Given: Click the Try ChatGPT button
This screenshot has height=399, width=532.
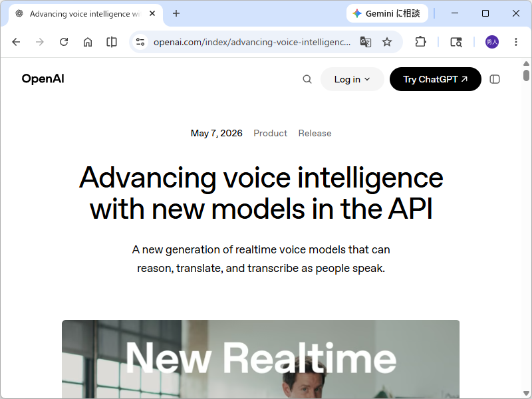Looking at the screenshot, I should 436,79.
